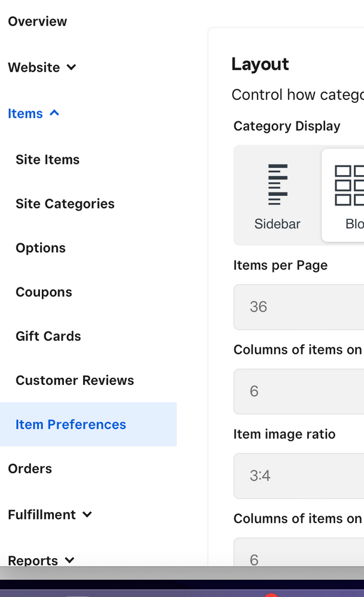Expand the Website menu chevron
The height and width of the screenshot is (597, 364).
(72, 68)
